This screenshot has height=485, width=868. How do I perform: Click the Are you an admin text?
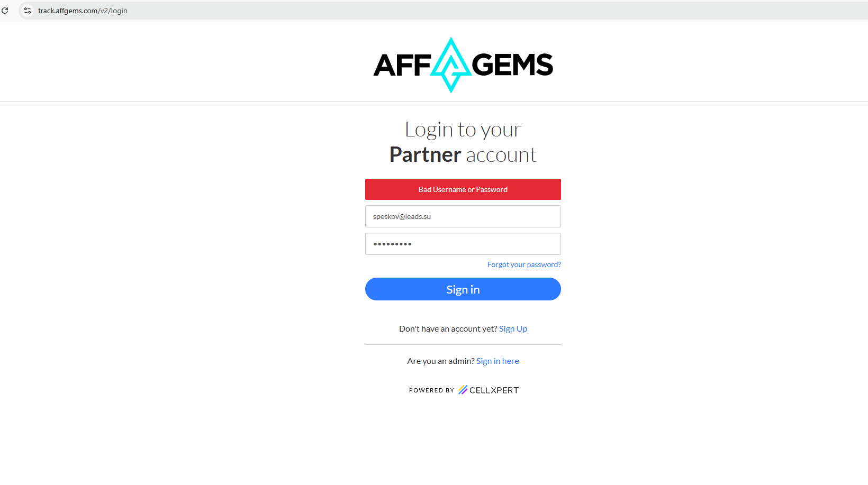(x=440, y=361)
